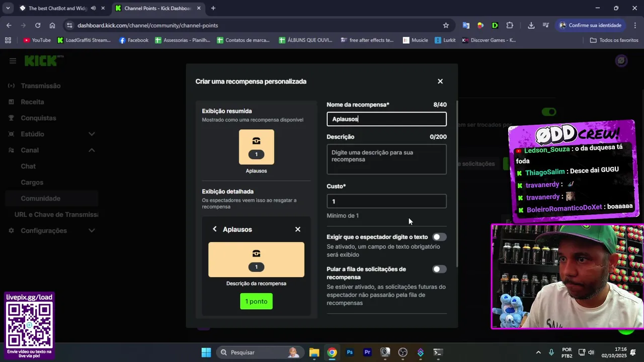Click the multicolor circles extension icon

tap(480, 25)
